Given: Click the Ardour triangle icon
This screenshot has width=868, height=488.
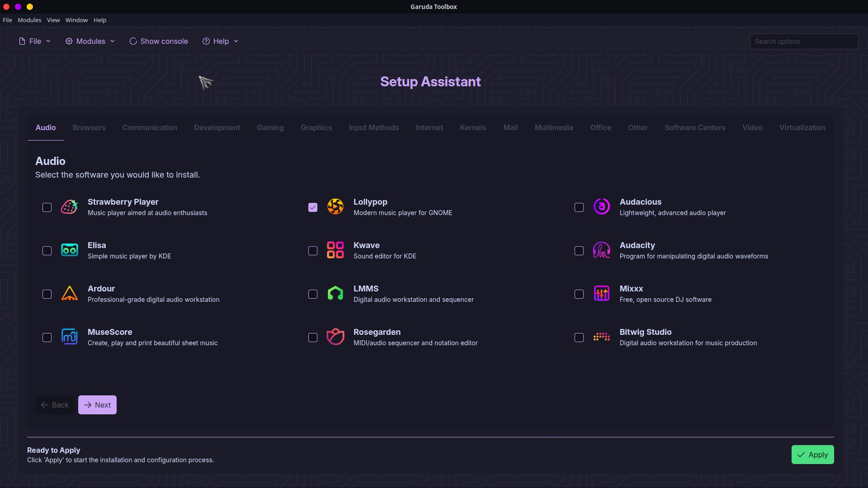Looking at the screenshot, I should 70,294.
